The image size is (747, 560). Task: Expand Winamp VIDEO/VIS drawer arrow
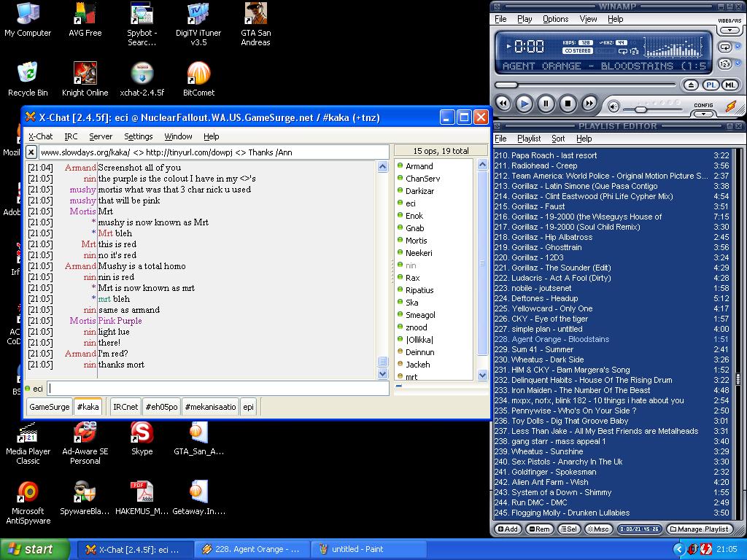click(729, 30)
